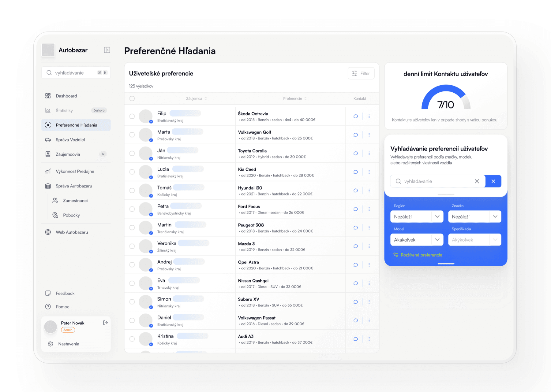
Task: Open Záujemcovia menu item
Action: pyautogui.click(x=76, y=154)
